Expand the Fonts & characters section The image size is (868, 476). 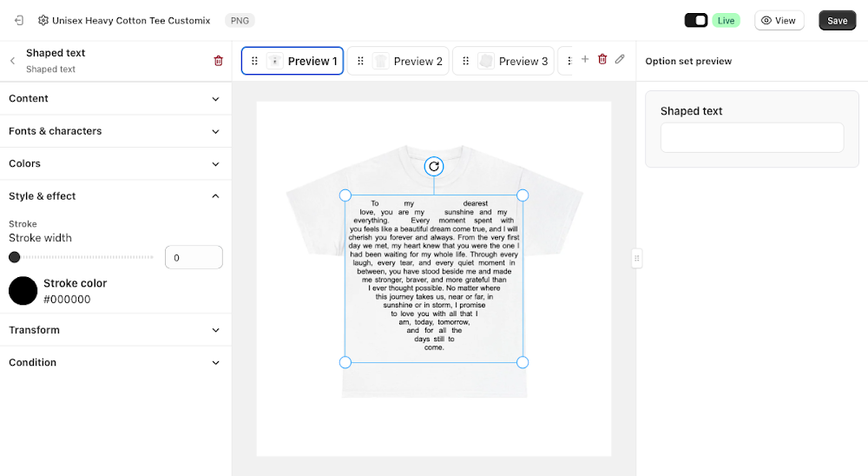point(115,131)
